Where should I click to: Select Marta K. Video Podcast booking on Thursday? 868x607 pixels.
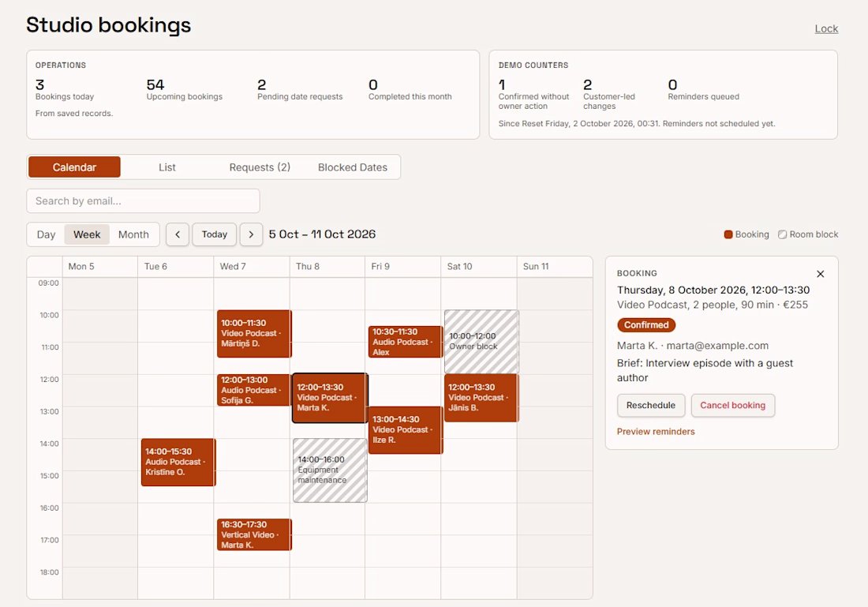[330, 398]
